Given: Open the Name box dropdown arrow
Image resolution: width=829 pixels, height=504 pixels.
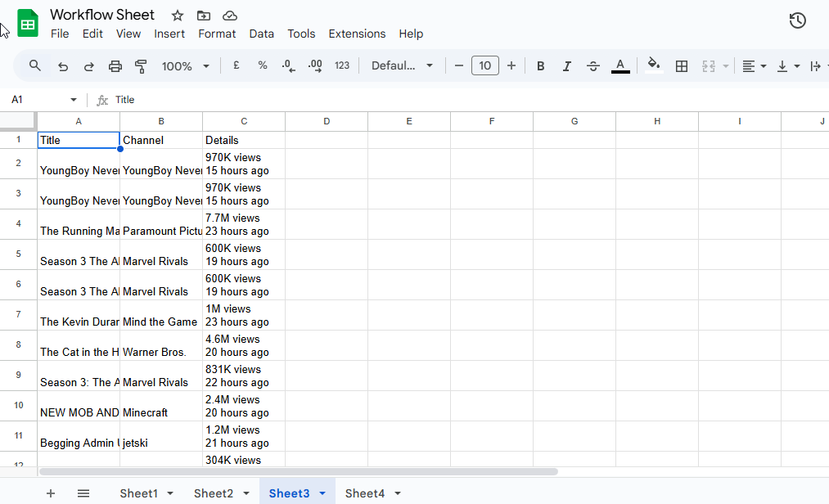Looking at the screenshot, I should (x=74, y=100).
